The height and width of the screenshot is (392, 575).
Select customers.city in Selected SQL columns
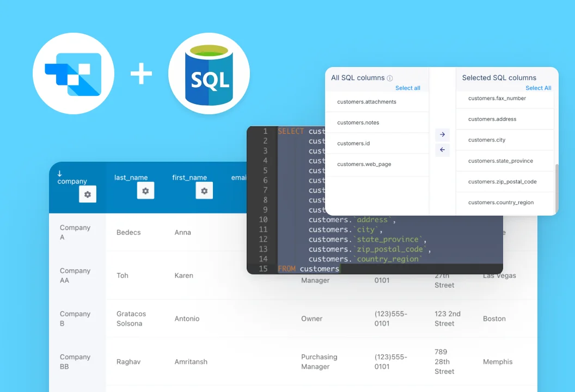point(505,140)
